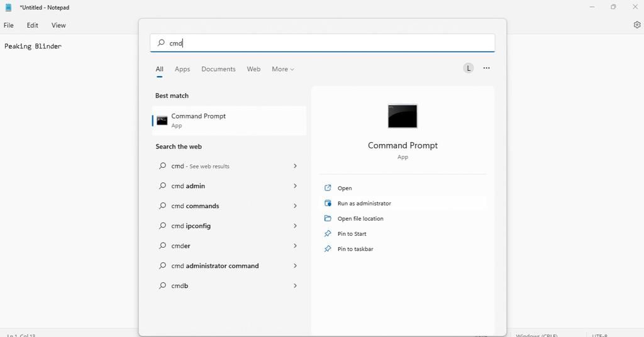The width and height of the screenshot is (644, 337).
Task: Open the More filter dropdown
Action: (x=283, y=69)
